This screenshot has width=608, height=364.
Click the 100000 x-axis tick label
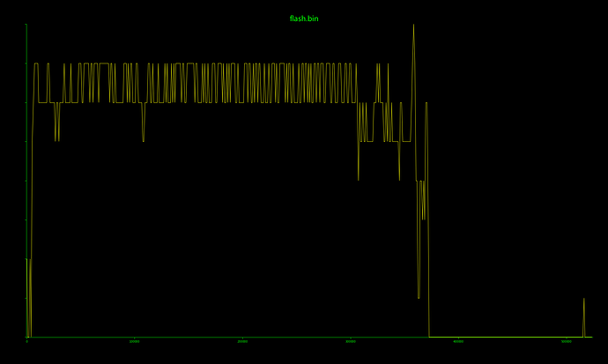(134, 341)
